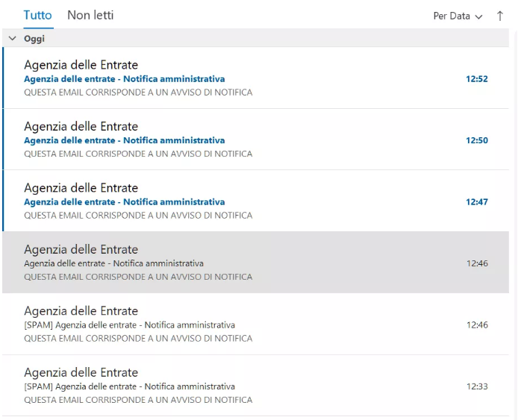Image resolution: width=521 pixels, height=420 pixels.
Task: Click the [SPAM] subject line of 12:33 email
Action: [129, 386]
